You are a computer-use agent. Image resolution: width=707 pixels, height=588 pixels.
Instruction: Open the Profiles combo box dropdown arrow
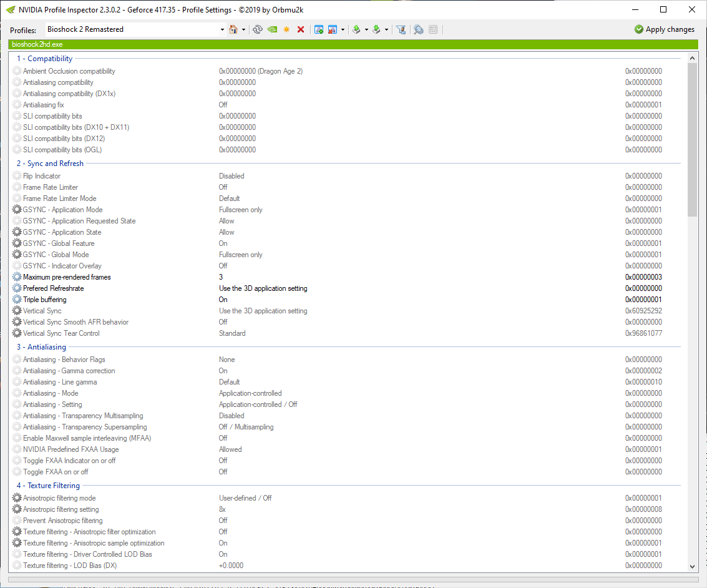point(222,30)
